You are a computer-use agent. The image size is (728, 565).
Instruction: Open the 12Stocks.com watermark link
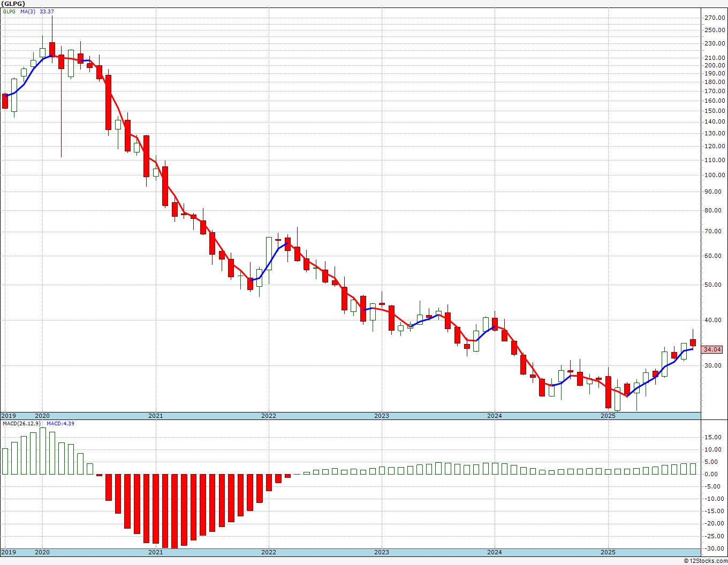point(706,561)
